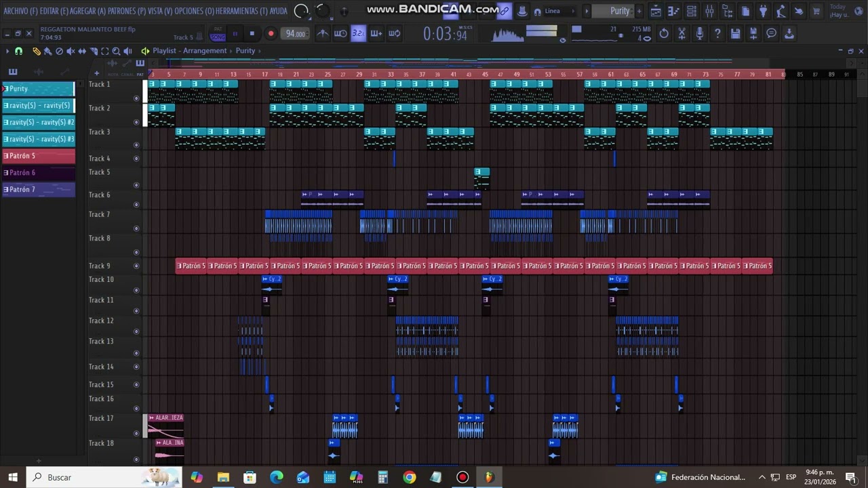Viewport: 868px width, 488px height.
Task: Open the Piano roll view
Action: point(673,11)
